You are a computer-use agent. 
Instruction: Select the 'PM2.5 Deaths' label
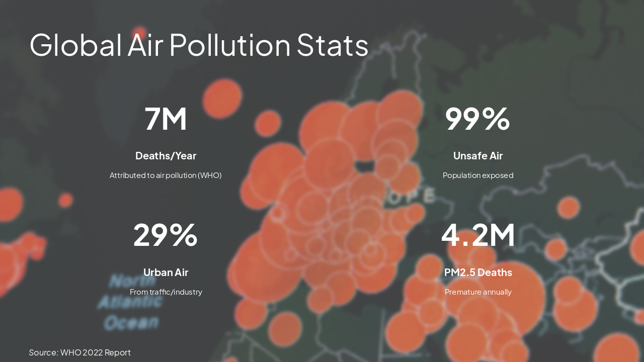[x=477, y=273]
